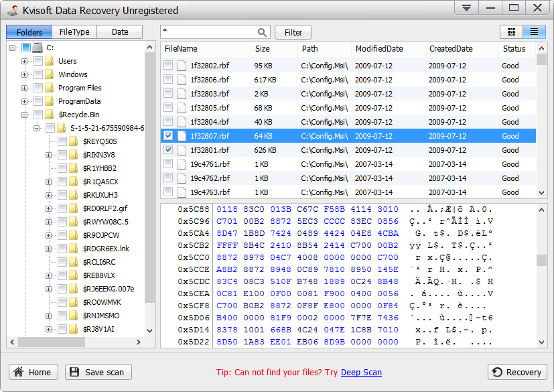Viewport: 554px width, 392px height.
Task: Open the Folders tab
Action: [x=29, y=32]
